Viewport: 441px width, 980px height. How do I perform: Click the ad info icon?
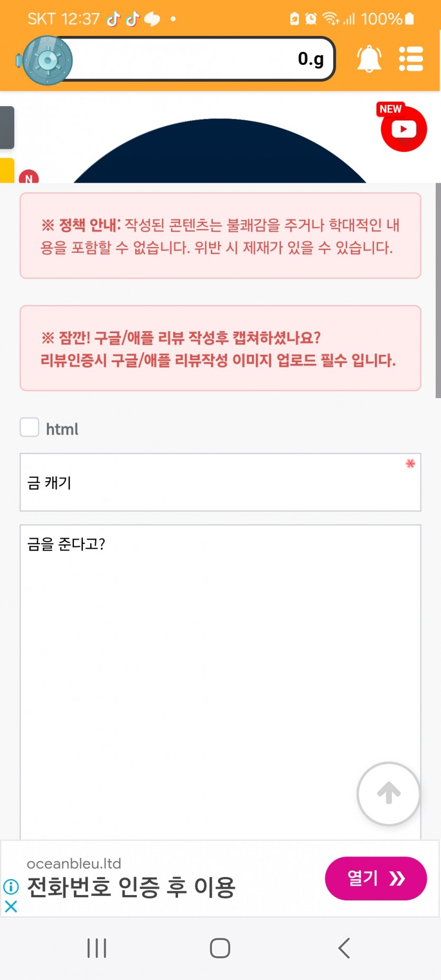coord(11,887)
